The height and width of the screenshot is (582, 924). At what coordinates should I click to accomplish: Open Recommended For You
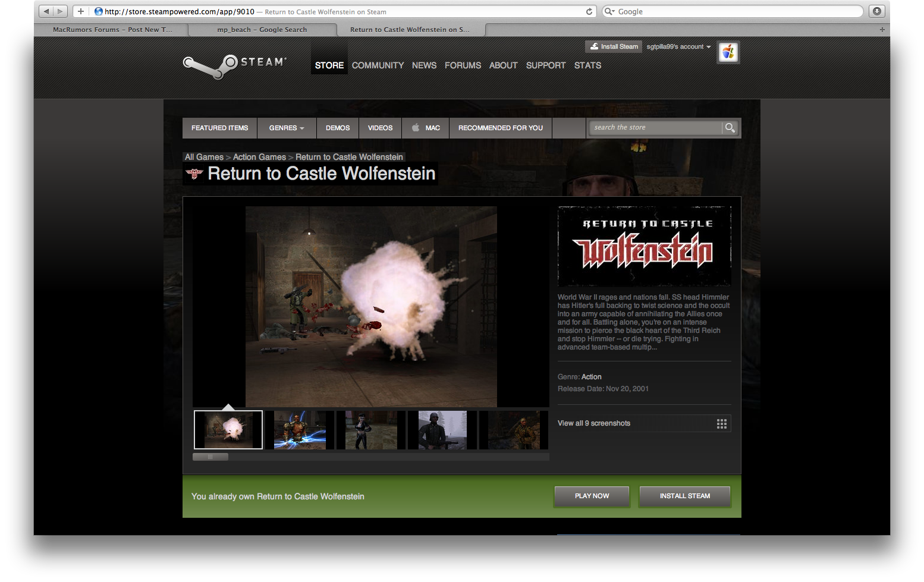coord(501,128)
